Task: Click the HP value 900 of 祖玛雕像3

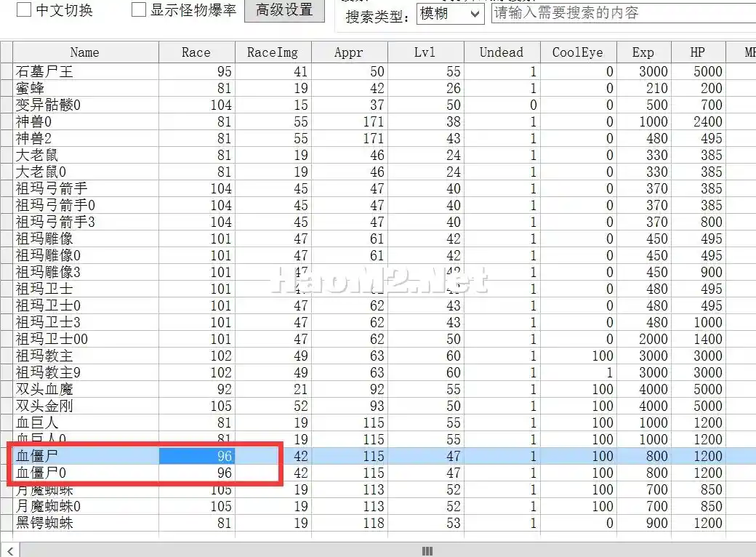Action: tap(698, 272)
